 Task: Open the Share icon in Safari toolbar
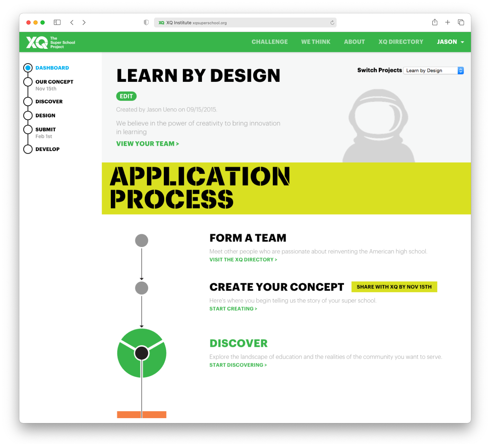[x=435, y=22]
